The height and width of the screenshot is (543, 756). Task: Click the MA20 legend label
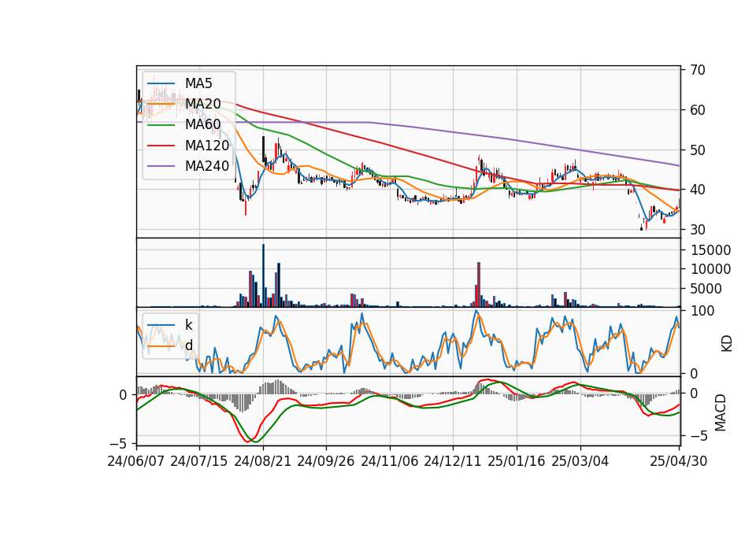pyautogui.click(x=202, y=104)
